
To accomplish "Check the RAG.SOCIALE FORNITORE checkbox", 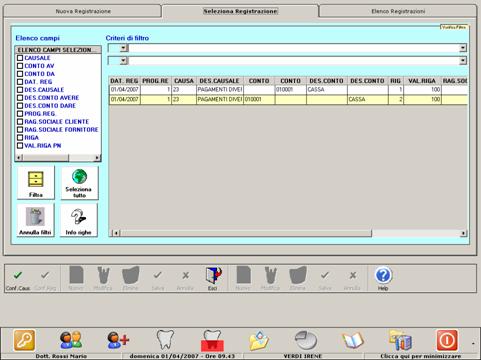I will click(x=20, y=130).
